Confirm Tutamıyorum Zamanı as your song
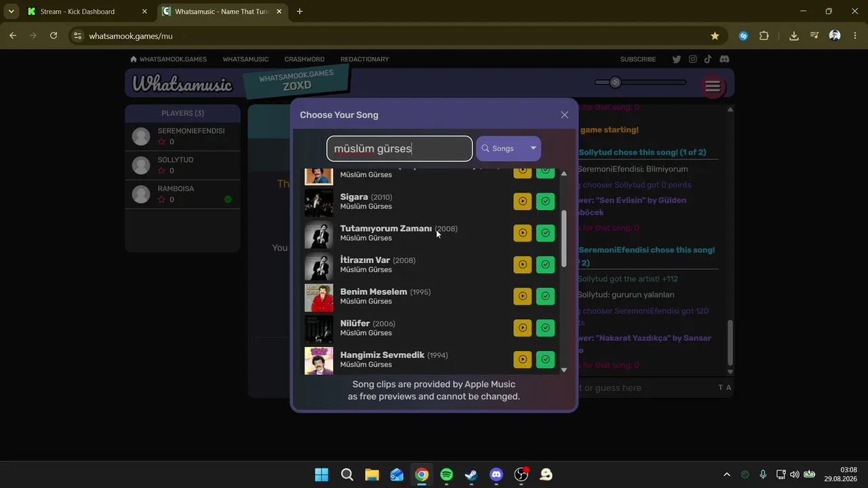 545,233
